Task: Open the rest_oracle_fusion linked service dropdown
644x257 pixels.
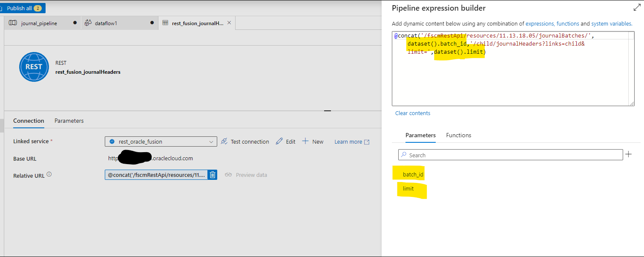Action: (210, 141)
